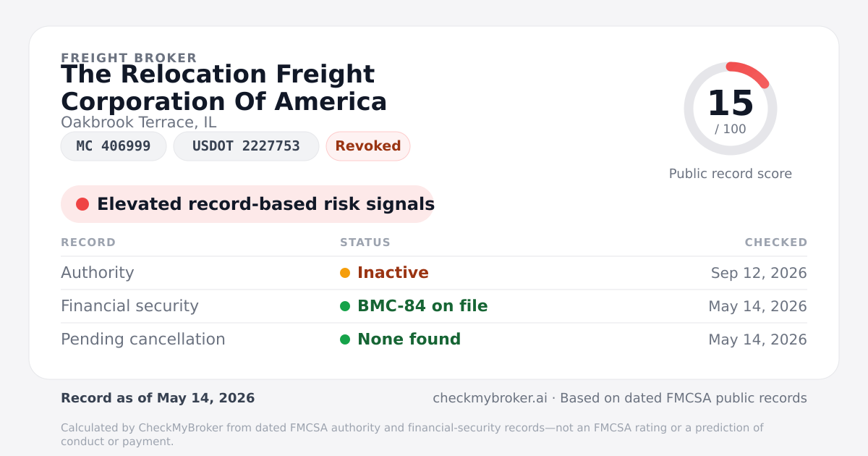Select the MC 406999 badge
The height and width of the screenshot is (456, 868).
114,146
